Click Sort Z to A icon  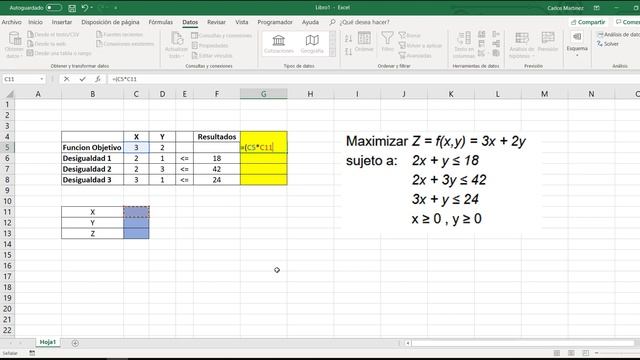[348, 51]
